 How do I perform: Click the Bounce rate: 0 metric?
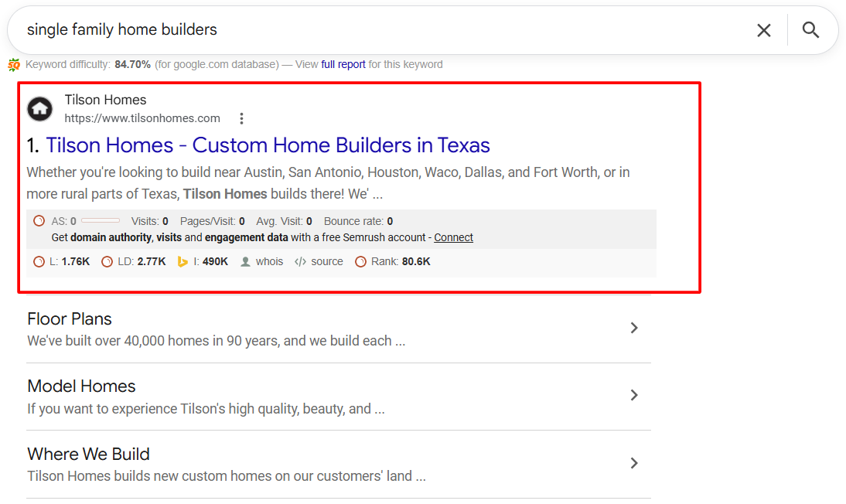point(358,221)
